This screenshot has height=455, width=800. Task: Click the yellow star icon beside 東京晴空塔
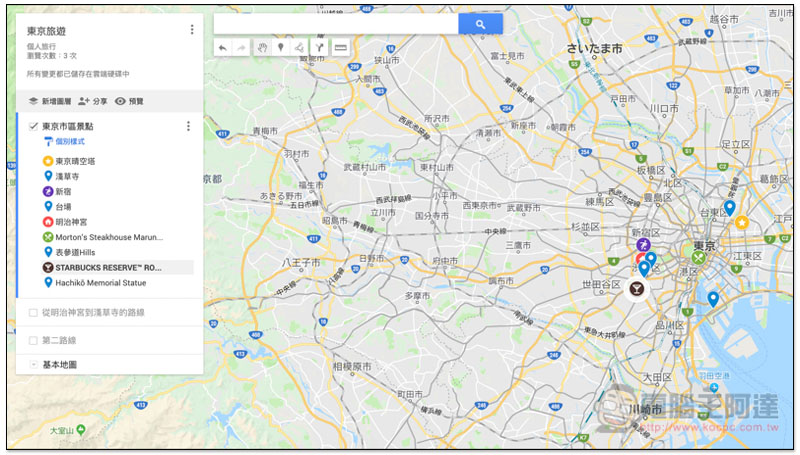point(47,161)
